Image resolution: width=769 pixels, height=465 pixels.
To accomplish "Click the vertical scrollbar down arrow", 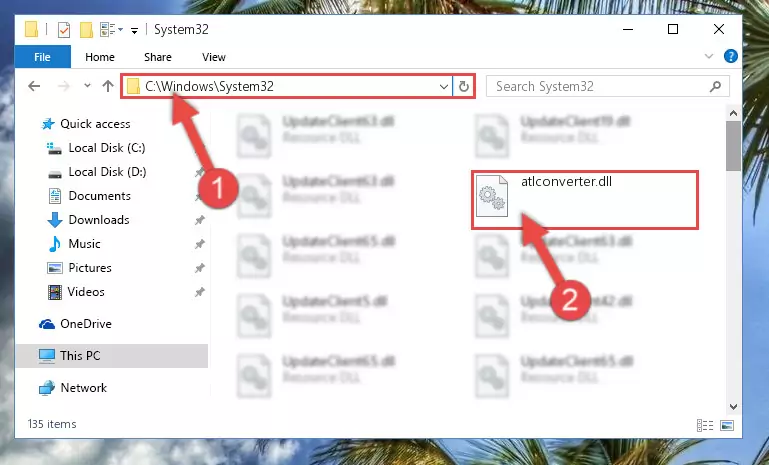I will (733, 407).
